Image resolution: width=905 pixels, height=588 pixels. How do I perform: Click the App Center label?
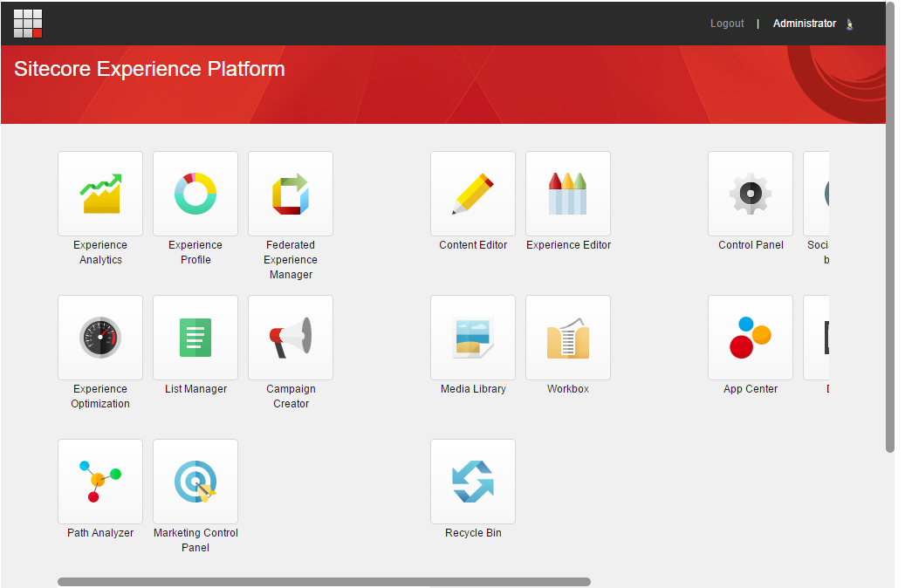click(751, 389)
